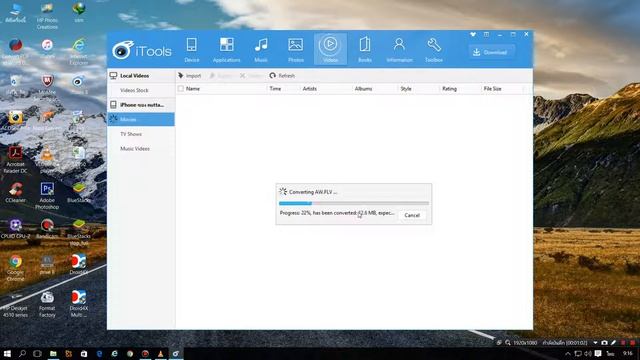640x360 pixels.
Task: Open the Windows Start menu
Action: [7, 354]
